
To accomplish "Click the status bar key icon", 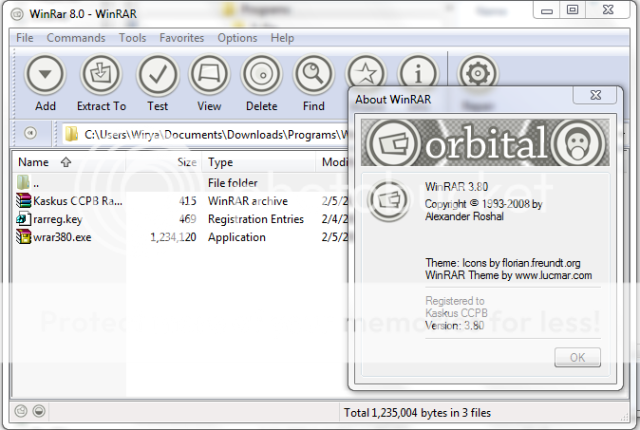I will pos(39,411).
